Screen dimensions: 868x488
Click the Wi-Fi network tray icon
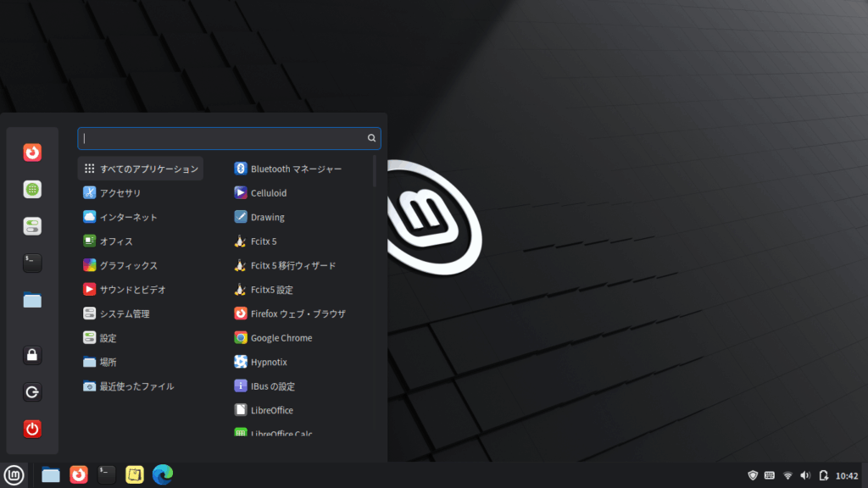pyautogui.click(x=787, y=475)
